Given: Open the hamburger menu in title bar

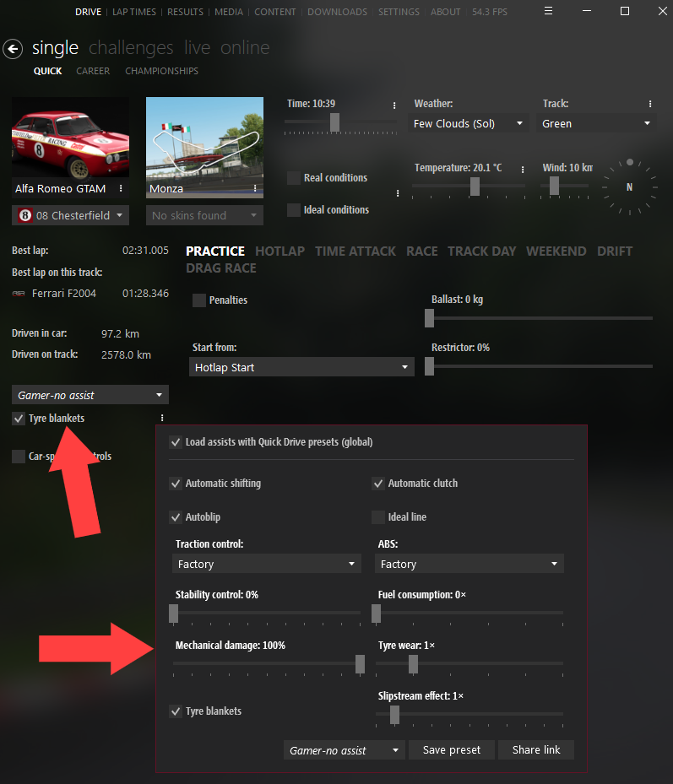Looking at the screenshot, I should (x=549, y=12).
